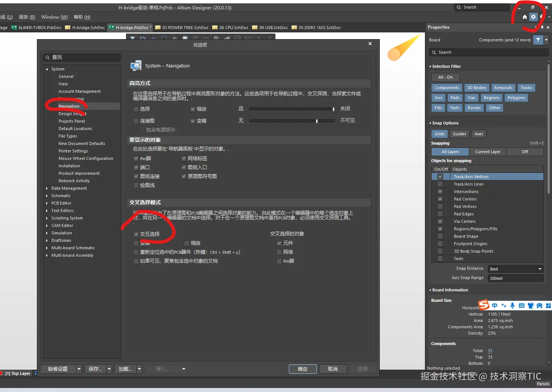Viewport: 552px width, 392px height.
Task: Click the 变暗 dimming slider track
Action: pyautogui.click(x=292, y=121)
